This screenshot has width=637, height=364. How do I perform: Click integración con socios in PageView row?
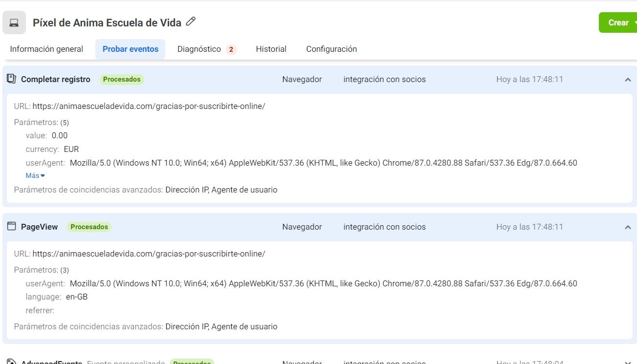[x=384, y=227]
